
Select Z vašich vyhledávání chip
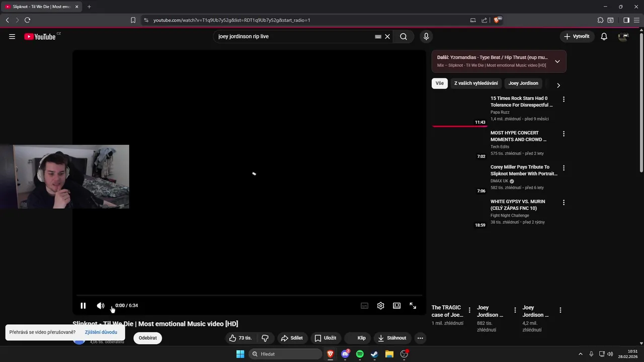click(x=476, y=83)
